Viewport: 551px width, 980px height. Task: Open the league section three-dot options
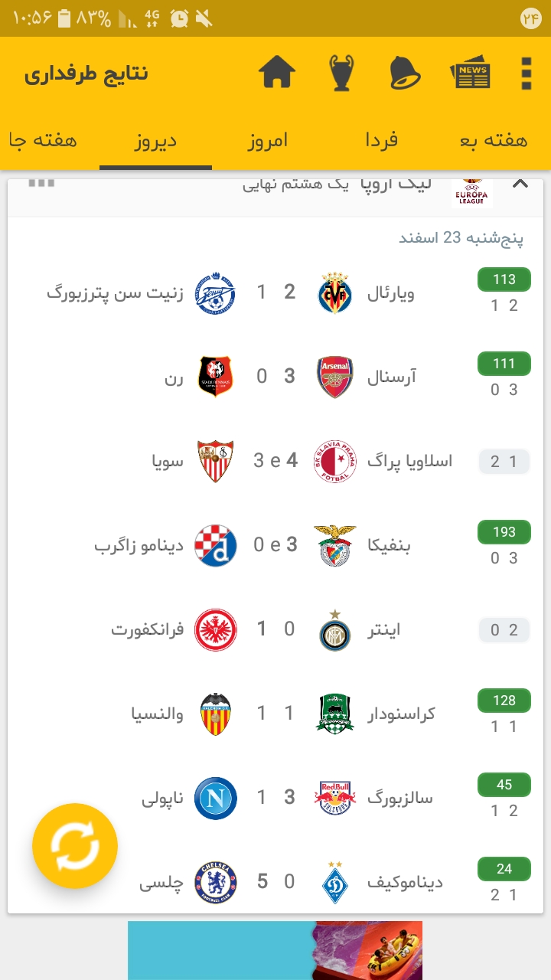click(41, 184)
